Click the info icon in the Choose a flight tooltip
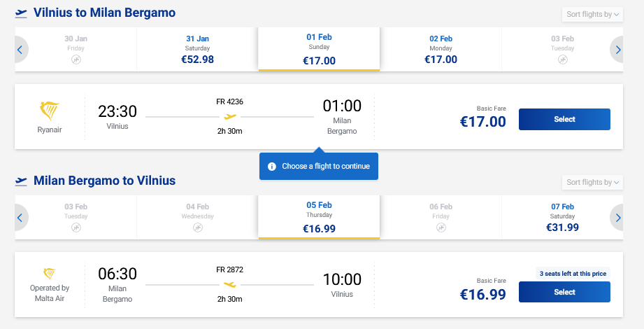This screenshot has height=329, width=644. pyautogui.click(x=272, y=167)
